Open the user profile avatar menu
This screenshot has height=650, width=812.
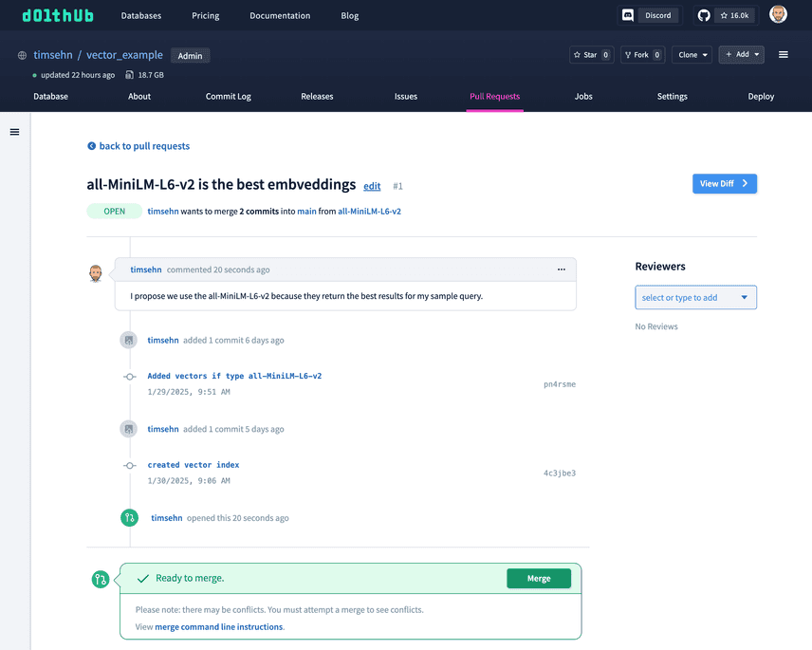tap(778, 14)
